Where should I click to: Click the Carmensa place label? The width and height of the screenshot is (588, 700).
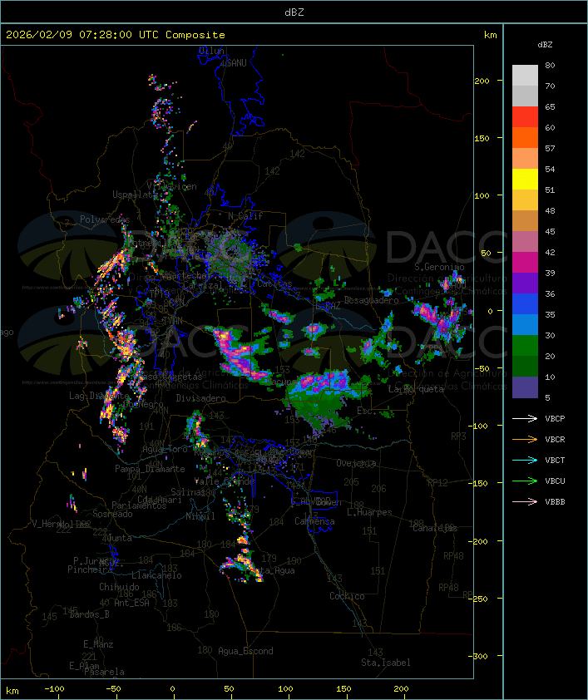(314, 521)
